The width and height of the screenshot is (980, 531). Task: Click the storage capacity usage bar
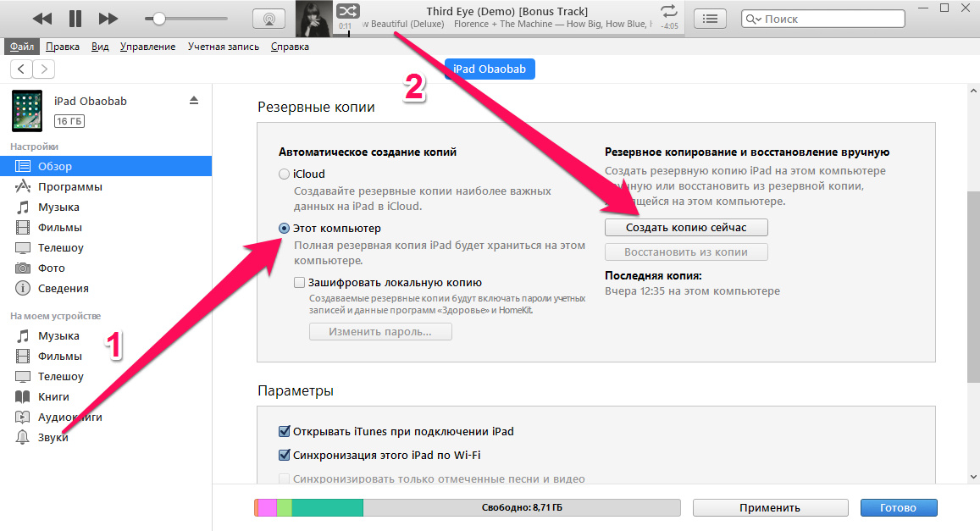[x=468, y=507]
